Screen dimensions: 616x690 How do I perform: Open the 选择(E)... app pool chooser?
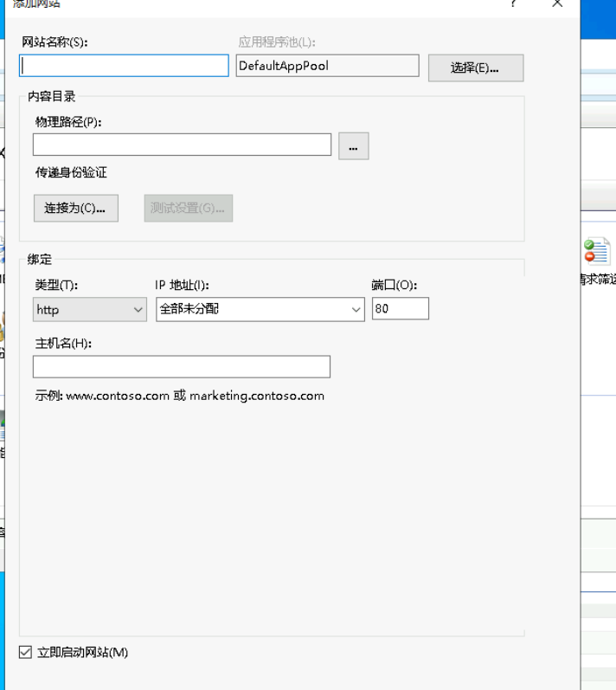[x=476, y=68]
